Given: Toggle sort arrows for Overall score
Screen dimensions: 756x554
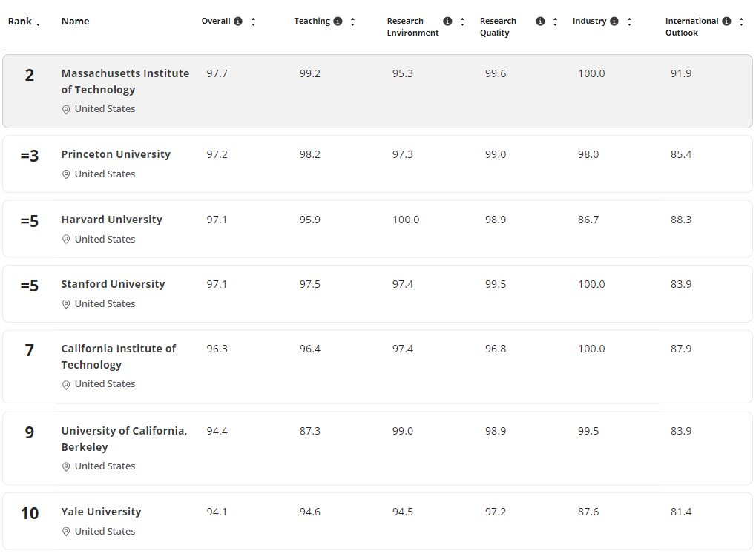Looking at the screenshot, I should pos(253,22).
